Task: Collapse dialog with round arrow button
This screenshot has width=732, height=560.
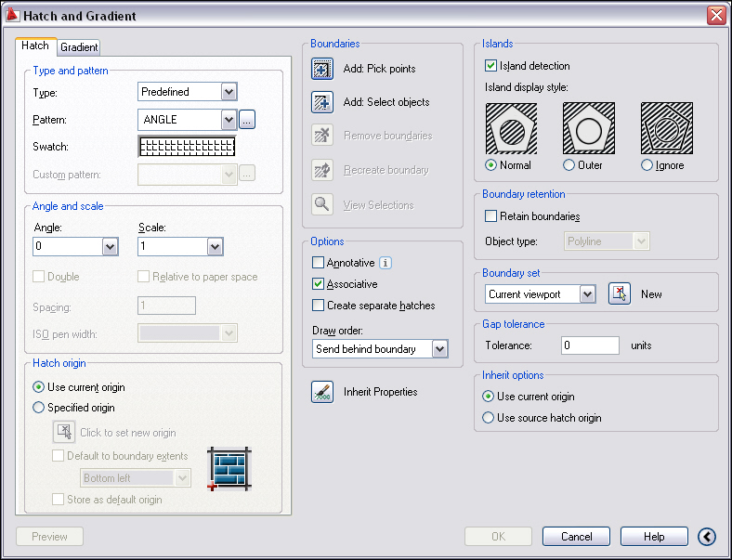Action: tap(706, 536)
